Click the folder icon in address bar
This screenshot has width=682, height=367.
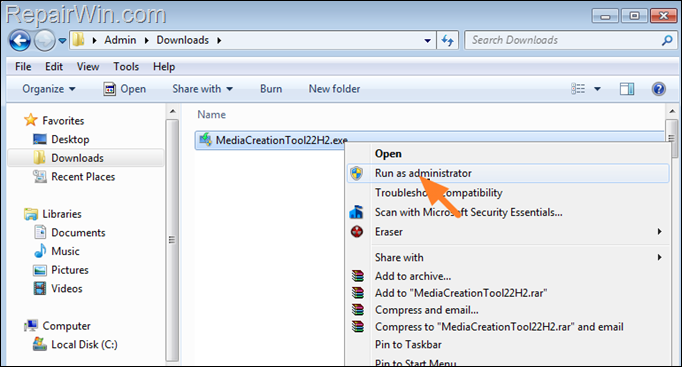(x=78, y=40)
